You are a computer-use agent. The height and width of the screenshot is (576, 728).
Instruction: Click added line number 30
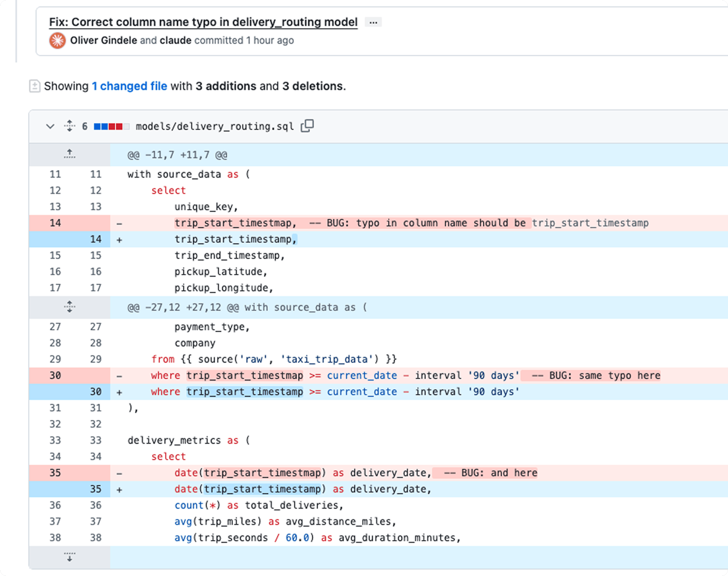(95, 392)
